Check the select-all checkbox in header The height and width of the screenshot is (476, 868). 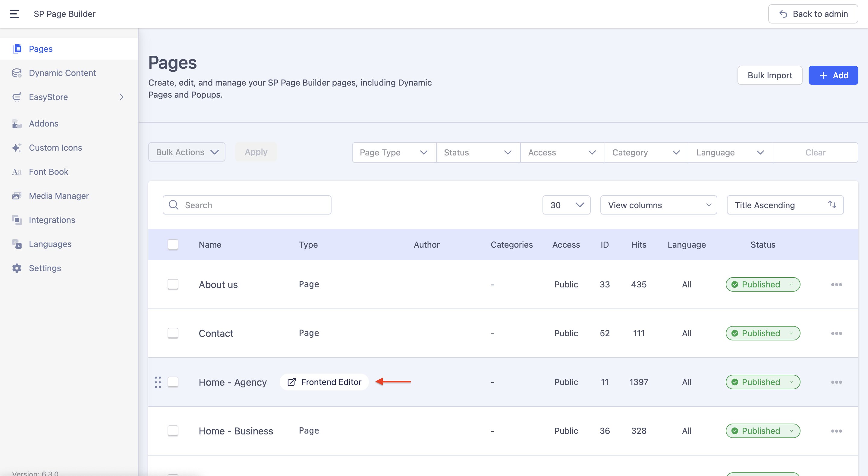(173, 244)
